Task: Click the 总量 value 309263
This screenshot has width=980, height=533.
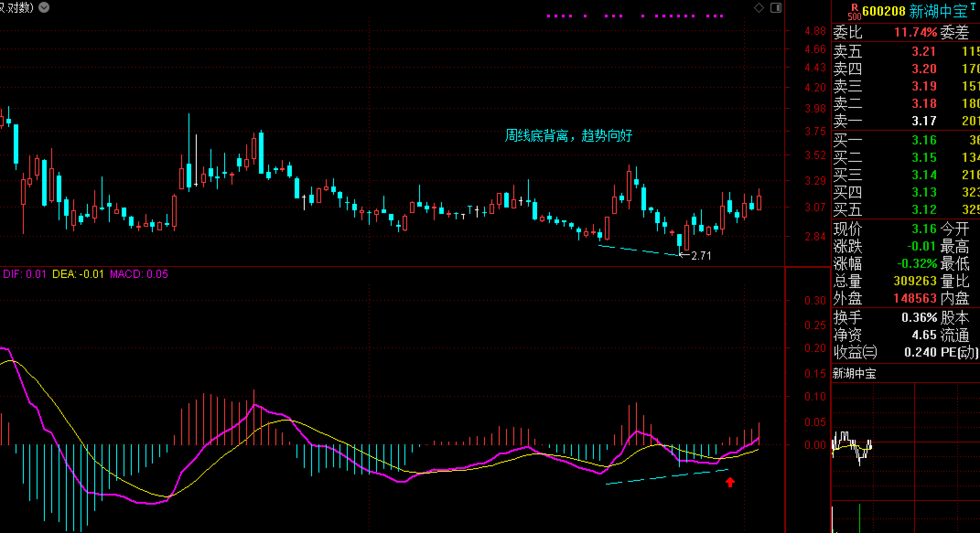Action: (915, 281)
